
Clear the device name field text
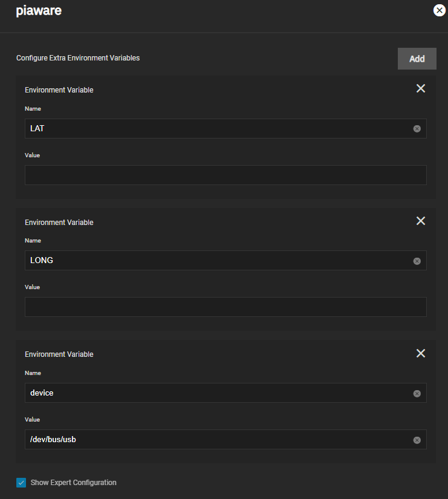tap(417, 393)
